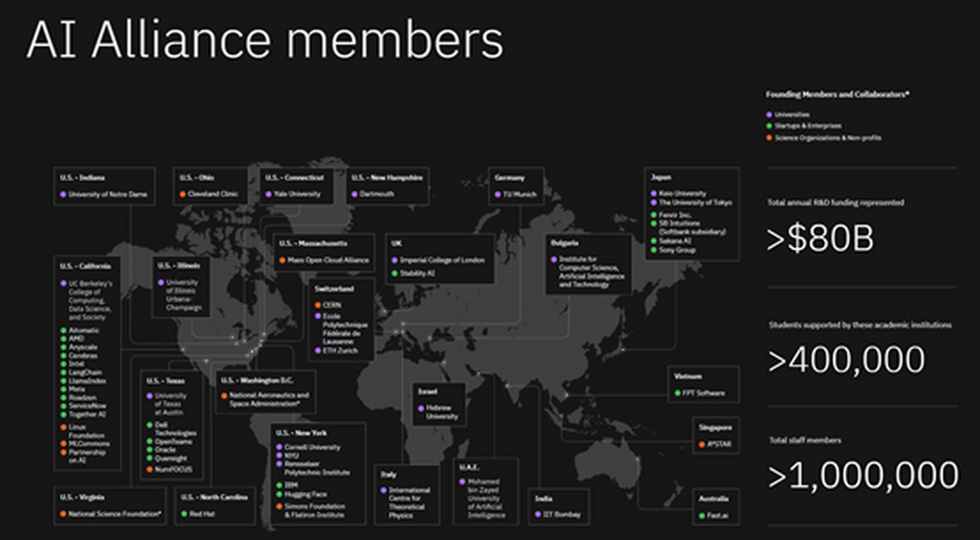Image resolution: width=980 pixels, height=540 pixels.
Task: Click "TU Munich" in Germany box
Action: [x=520, y=194]
